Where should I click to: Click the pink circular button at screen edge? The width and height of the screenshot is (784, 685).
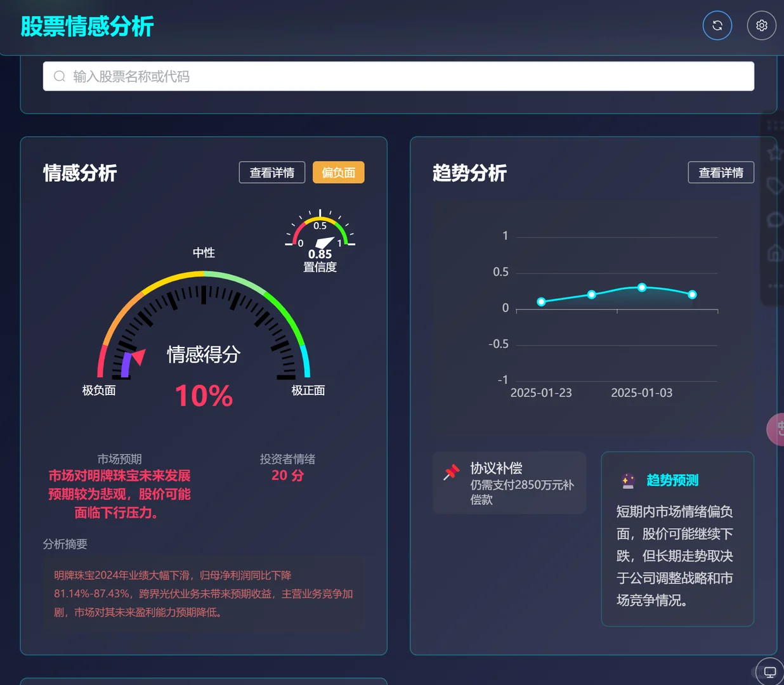pyautogui.click(x=779, y=429)
